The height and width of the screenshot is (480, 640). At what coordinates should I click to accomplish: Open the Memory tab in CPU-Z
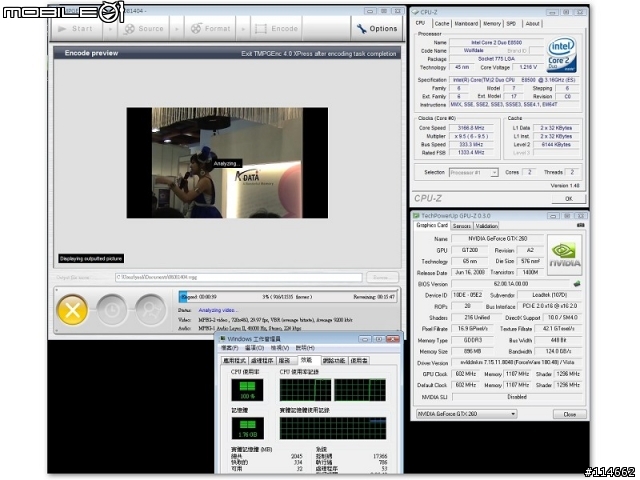point(492,24)
